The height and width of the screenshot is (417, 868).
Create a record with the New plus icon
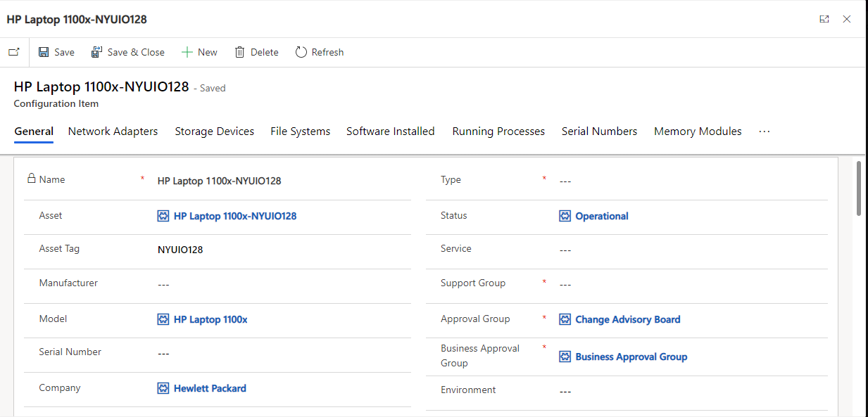click(x=186, y=51)
